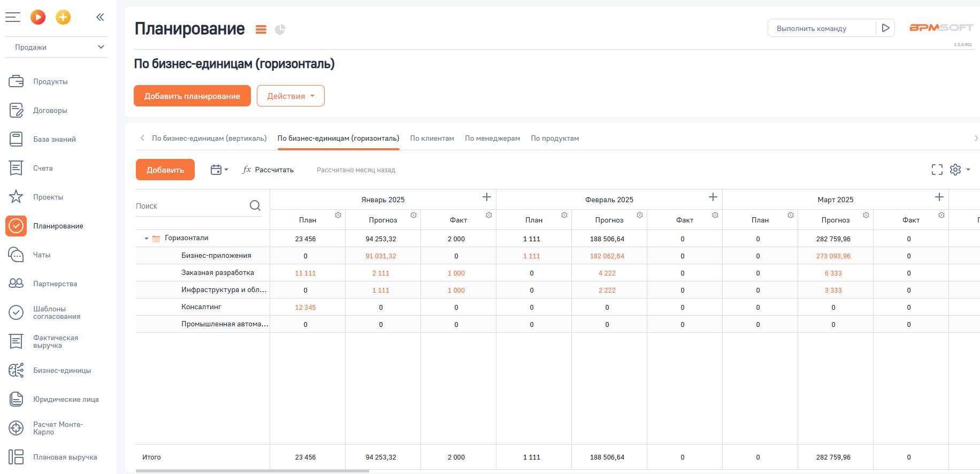Open Плановая выручка section
Screen dimensions: 980x474
pos(65,457)
